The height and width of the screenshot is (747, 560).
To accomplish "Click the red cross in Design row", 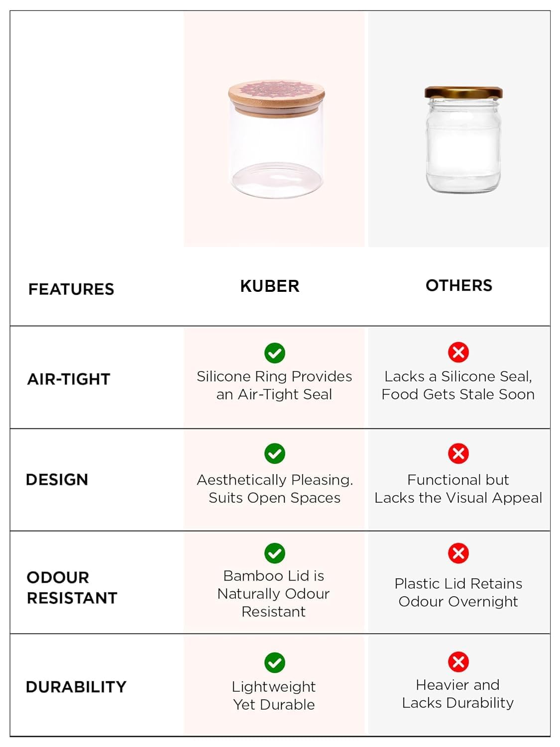I will point(458,454).
